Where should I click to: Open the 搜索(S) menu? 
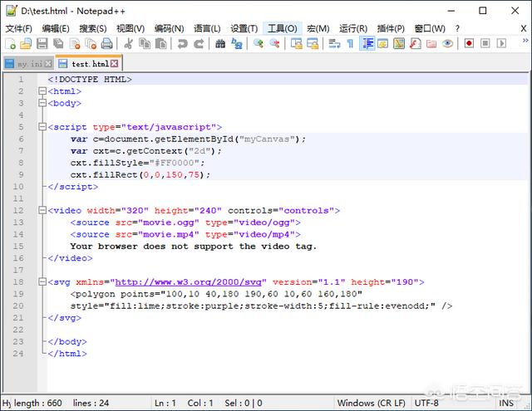coord(93,28)
